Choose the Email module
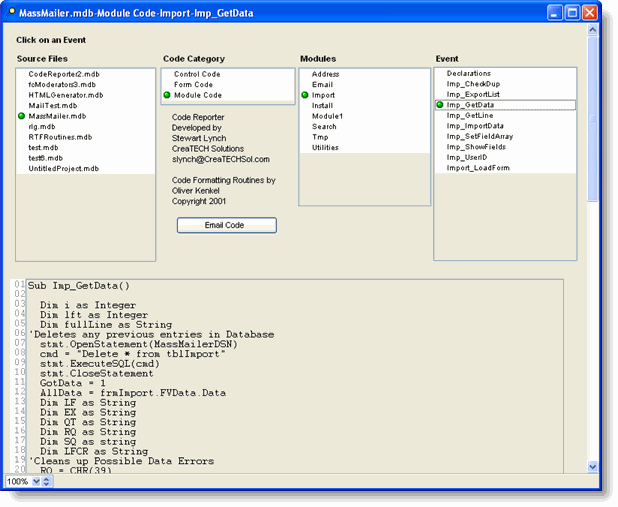This screenshot has width=618, height=507. [322, 85]
